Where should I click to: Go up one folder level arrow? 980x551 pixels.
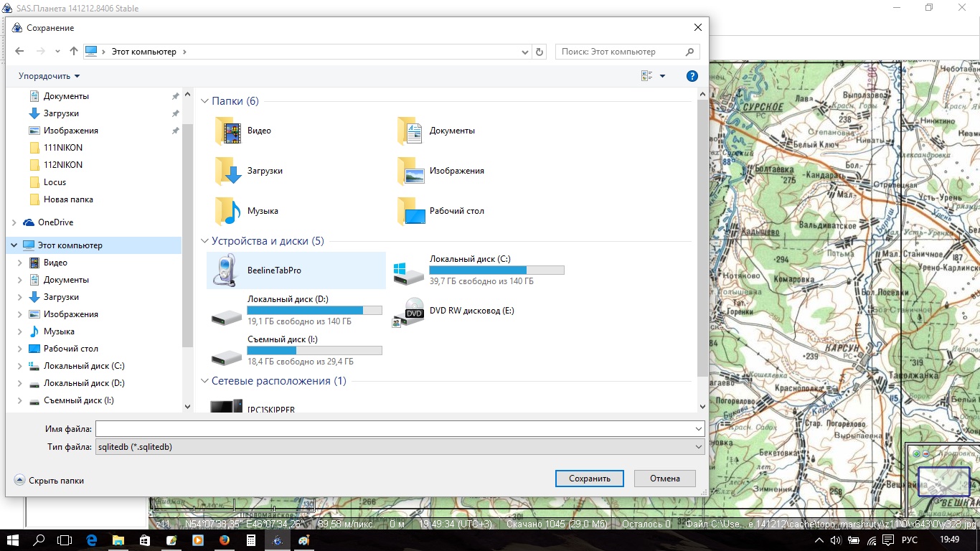pos(73,52)
